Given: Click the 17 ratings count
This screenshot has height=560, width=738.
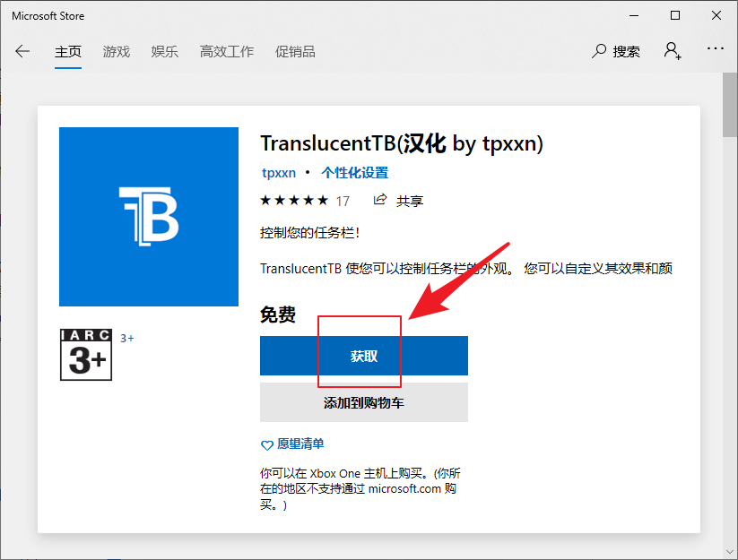Looking at the screenshot, I should point(343,202).
